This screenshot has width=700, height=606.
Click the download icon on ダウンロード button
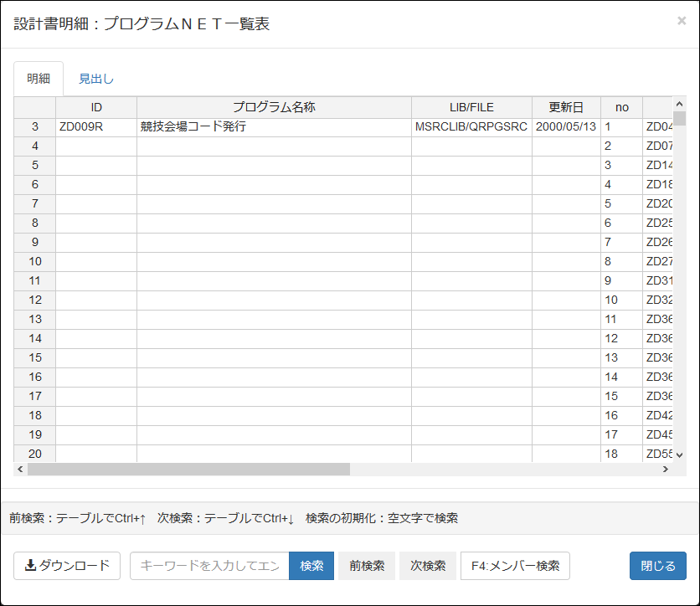pyautogui.click(x=30, y=565)
